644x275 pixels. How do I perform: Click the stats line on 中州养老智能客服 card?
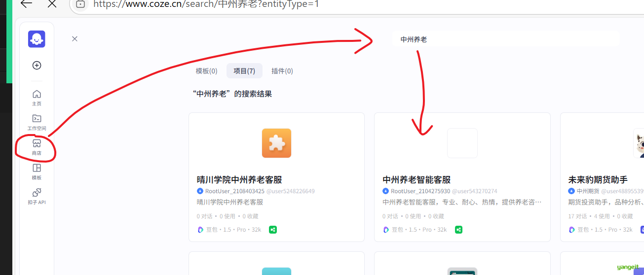click(x=413, y=216)
